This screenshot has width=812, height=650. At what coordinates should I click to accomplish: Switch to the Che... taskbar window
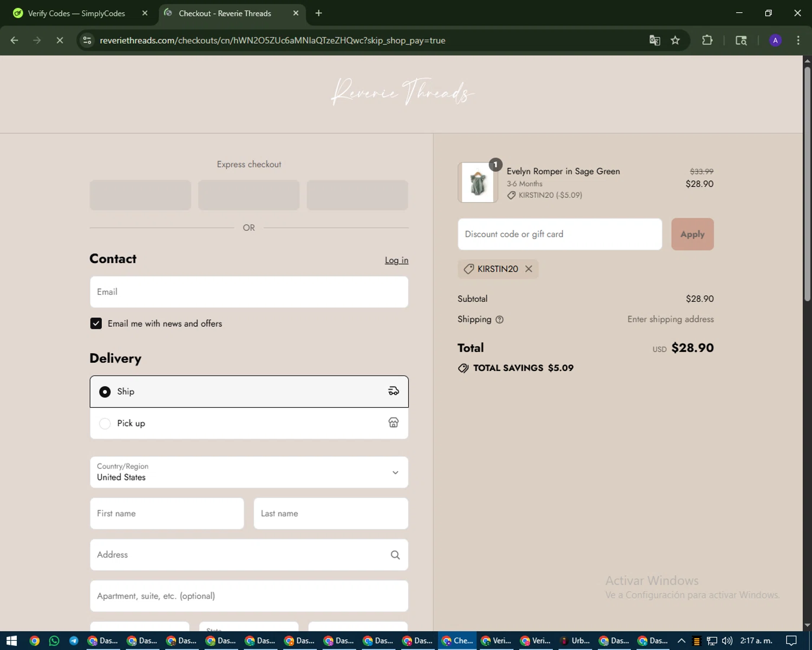457,641
